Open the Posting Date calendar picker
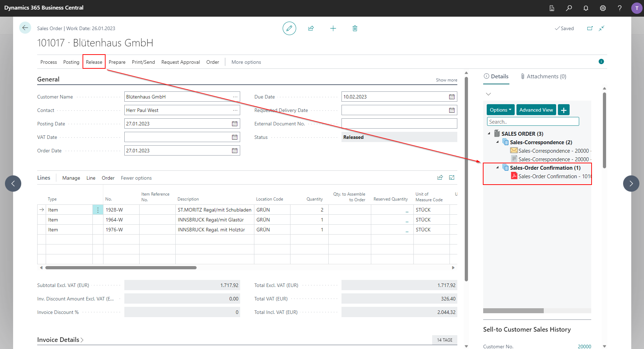The image size is (644, 349). coord(235,124)
